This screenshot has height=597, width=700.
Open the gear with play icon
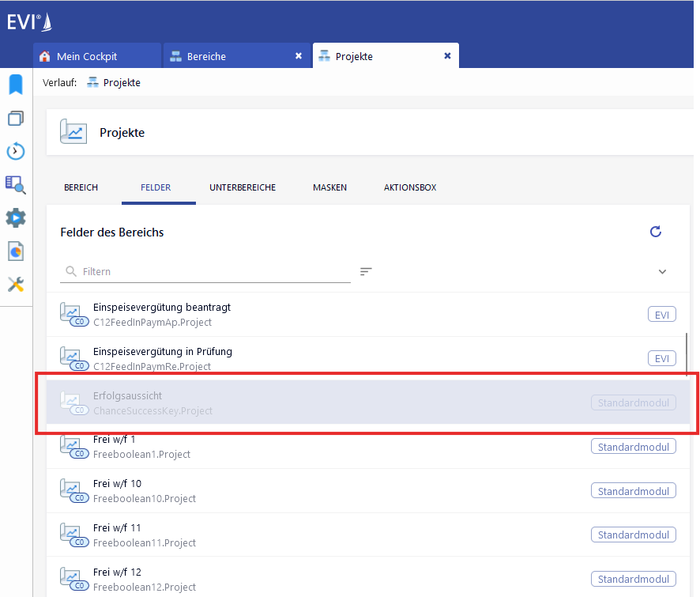pos(16,217)
